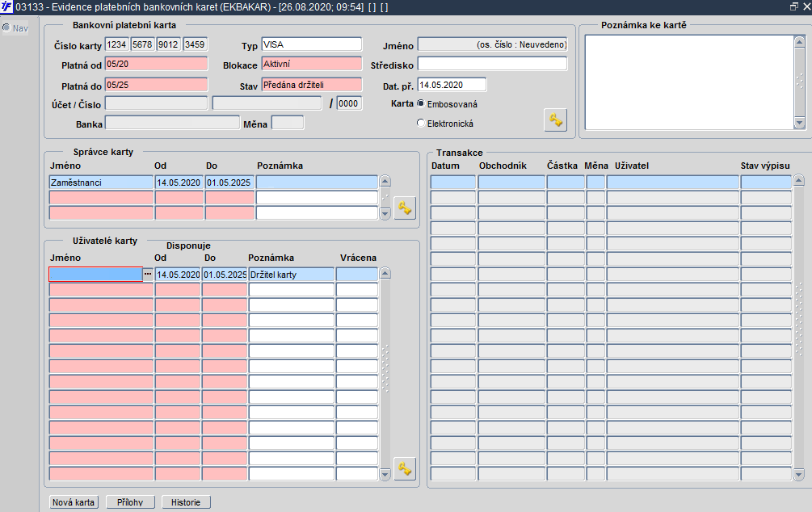
Task: Toggle the Nav radio button
Action: click(6, 27)
